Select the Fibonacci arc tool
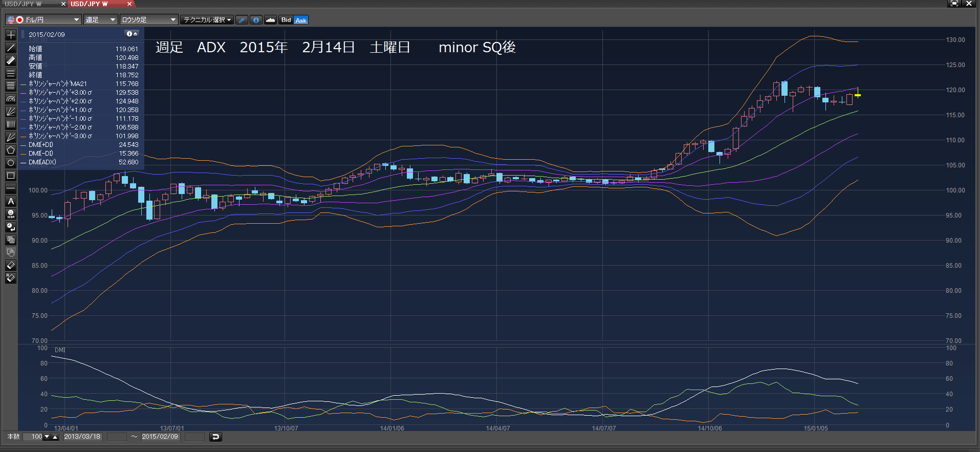The image size is (980, 452). coord(11,99)
